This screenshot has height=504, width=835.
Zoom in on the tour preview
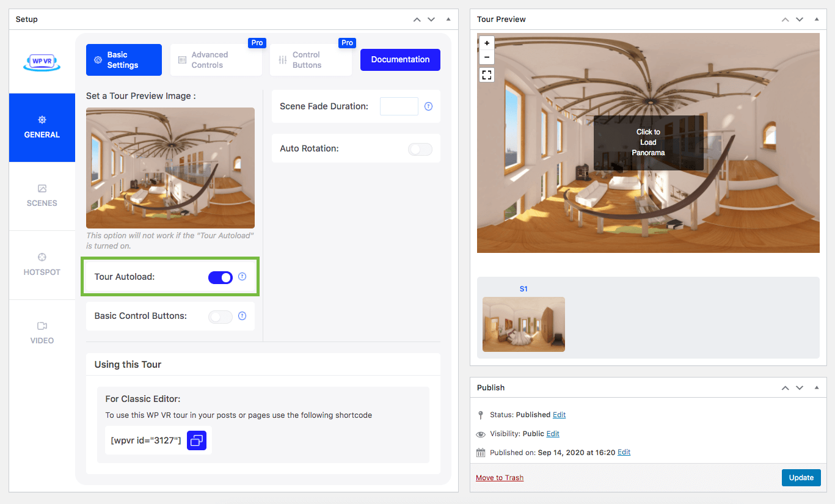tap(486, 43)
